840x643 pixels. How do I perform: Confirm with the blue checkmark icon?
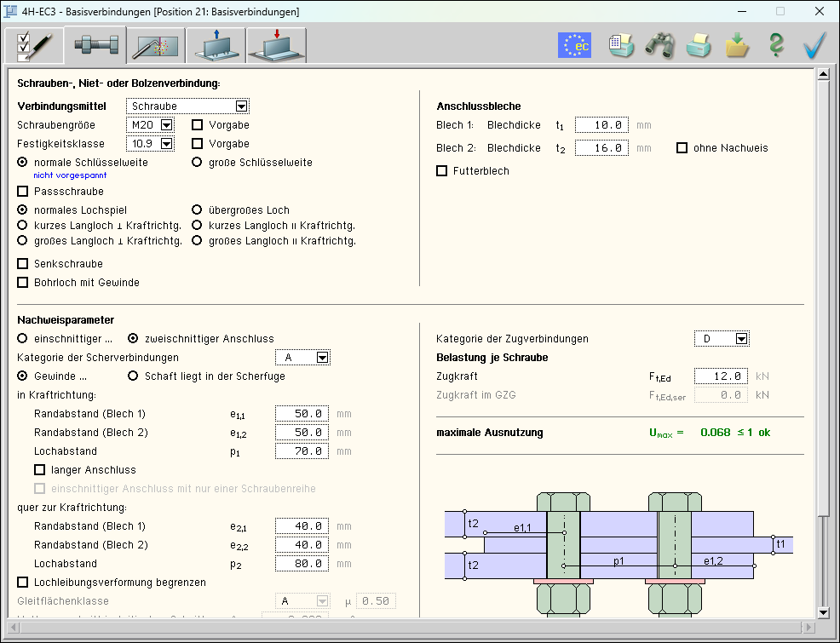point(815,45)
